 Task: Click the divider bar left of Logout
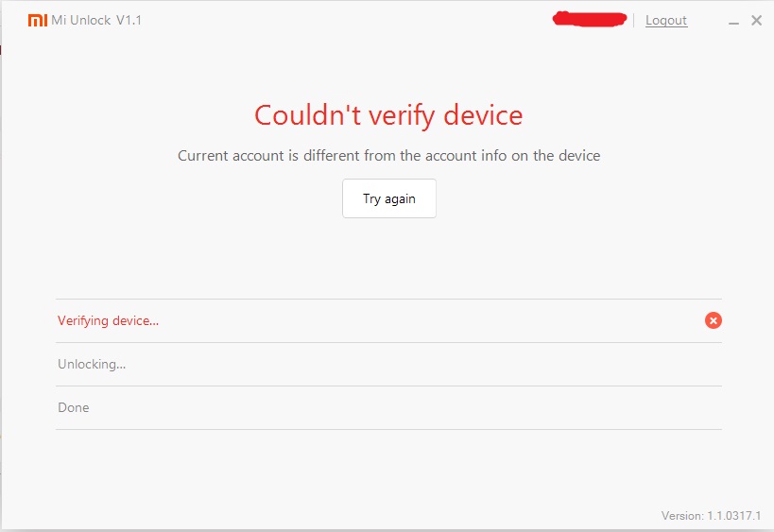point(633,20)
